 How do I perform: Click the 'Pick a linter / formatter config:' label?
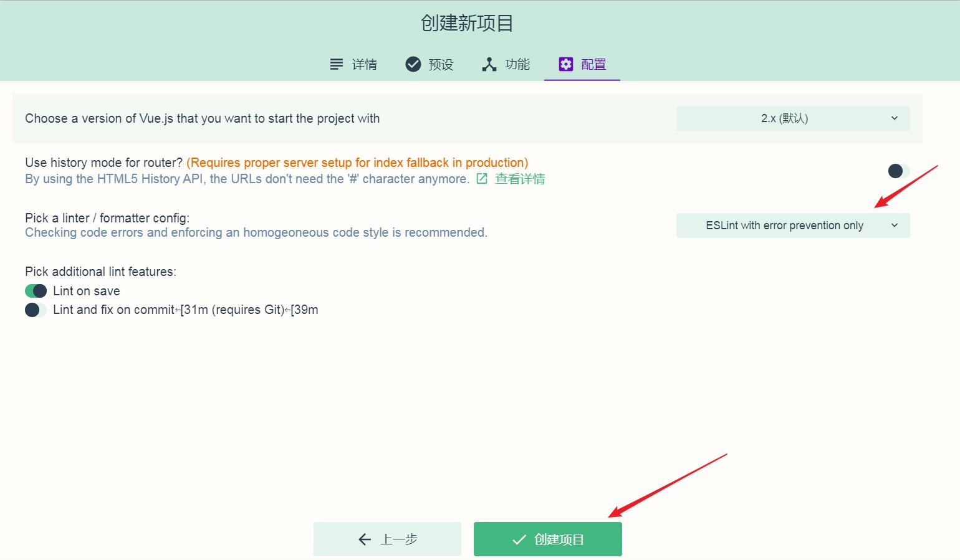pos(107,218)
